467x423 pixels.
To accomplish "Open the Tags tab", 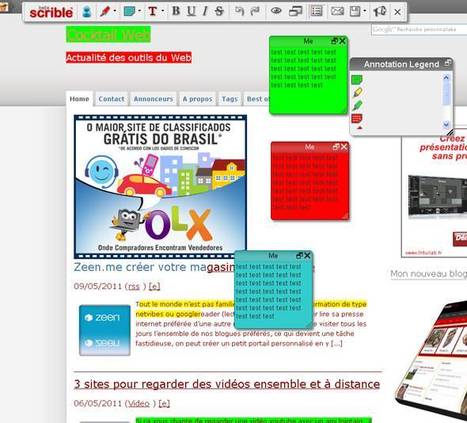I will (230, 99).
